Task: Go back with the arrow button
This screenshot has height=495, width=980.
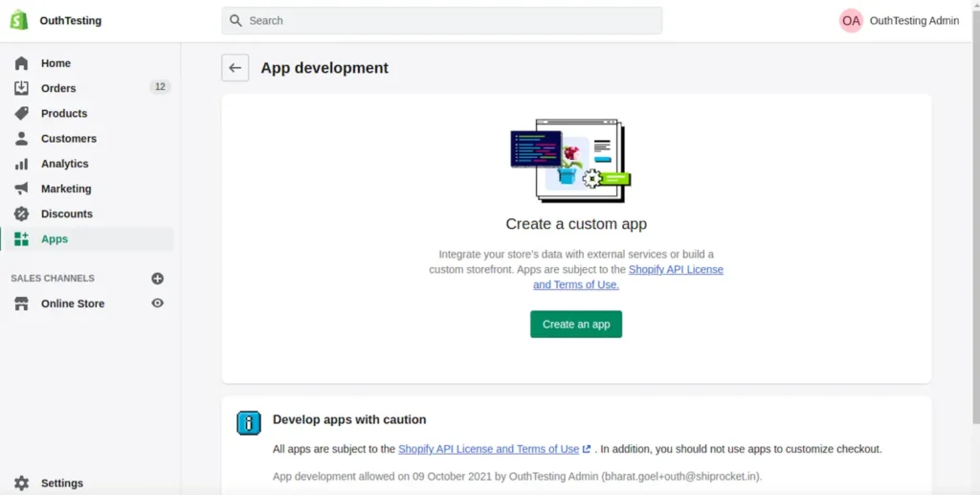Action: (235, 67)
